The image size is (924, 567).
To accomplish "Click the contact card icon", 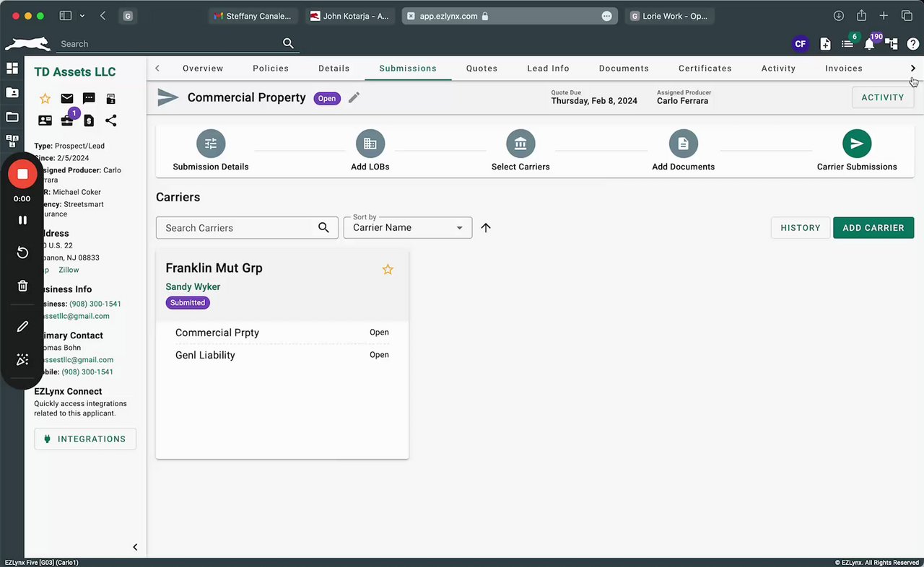I will coord(45,120).
